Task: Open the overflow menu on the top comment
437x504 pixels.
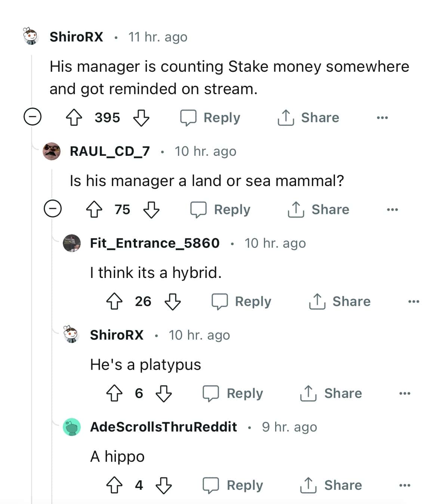Action: pyautogui.click(x=382, y=117)
